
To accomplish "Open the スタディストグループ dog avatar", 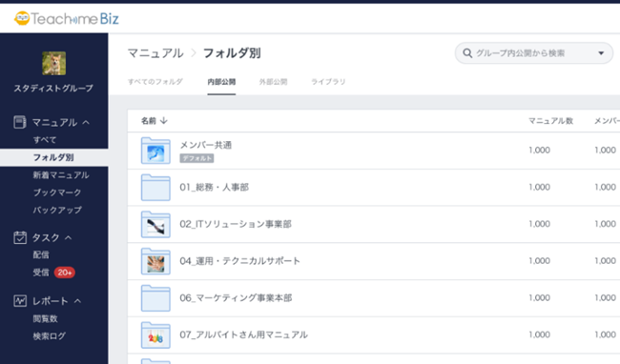I will [x=54, y=63].
